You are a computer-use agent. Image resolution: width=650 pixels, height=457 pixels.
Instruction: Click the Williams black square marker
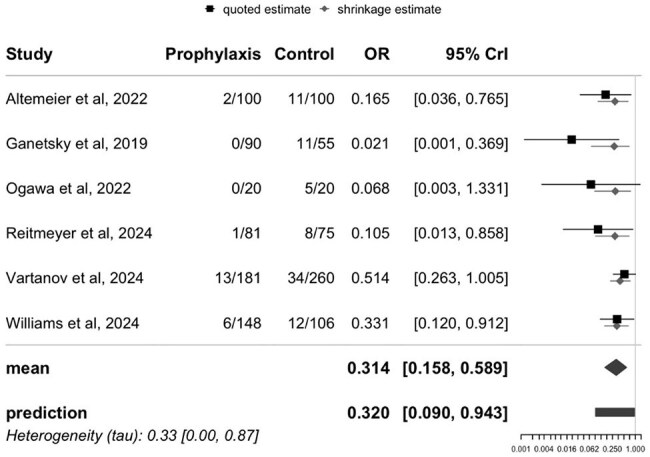click(617, 319)
